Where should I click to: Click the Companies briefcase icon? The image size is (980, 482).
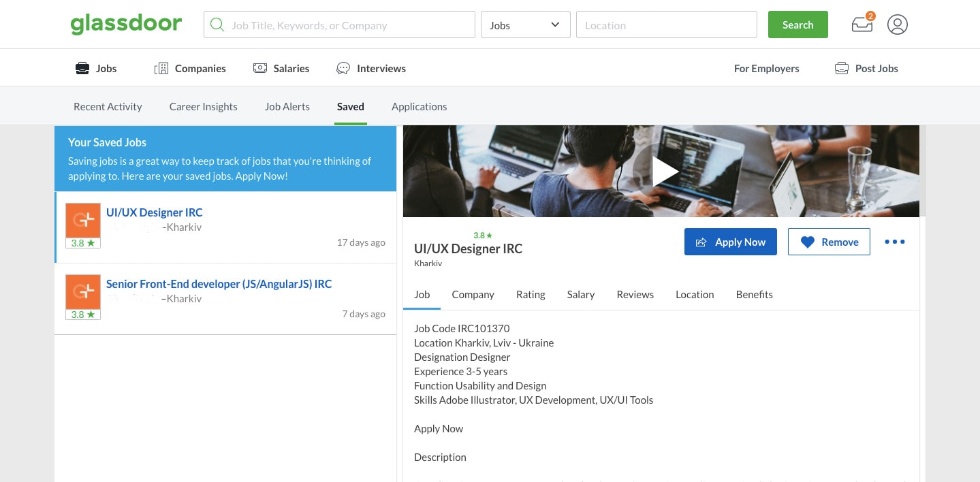click(x=161, y=67)
